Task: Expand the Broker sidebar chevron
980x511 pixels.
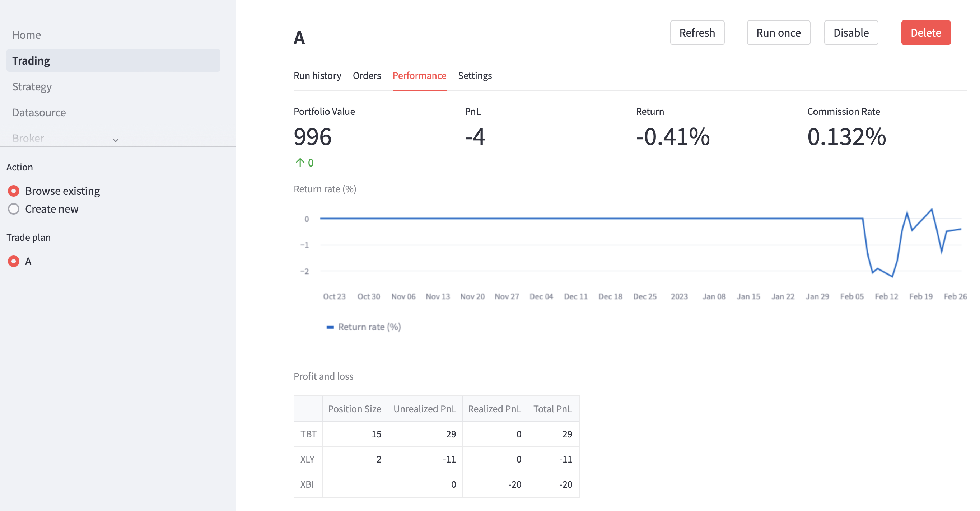Action: 116,140
